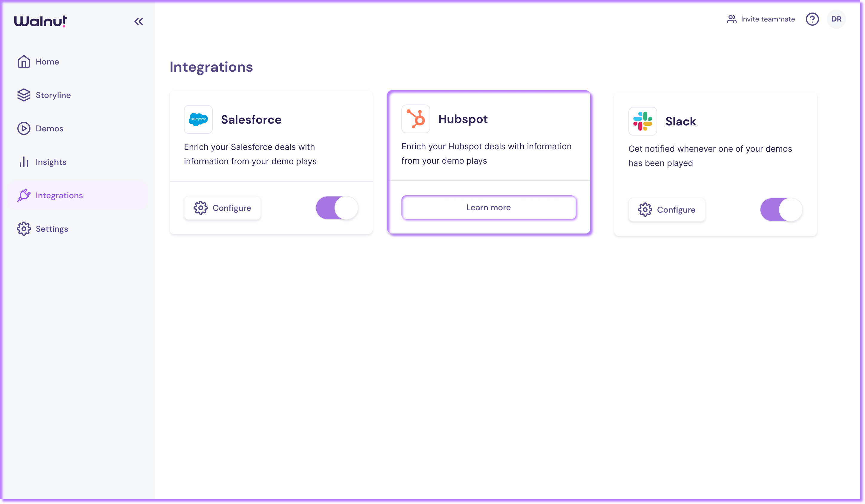
Task: Collapse the sidebar with the double chevron
Action: tap(138, 21)
